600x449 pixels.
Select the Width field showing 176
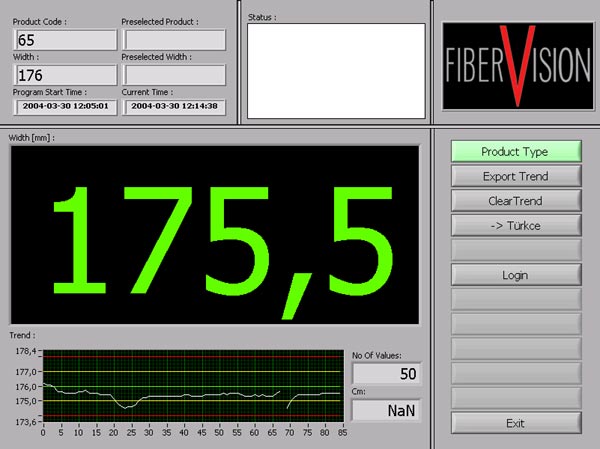coord(65,74)
